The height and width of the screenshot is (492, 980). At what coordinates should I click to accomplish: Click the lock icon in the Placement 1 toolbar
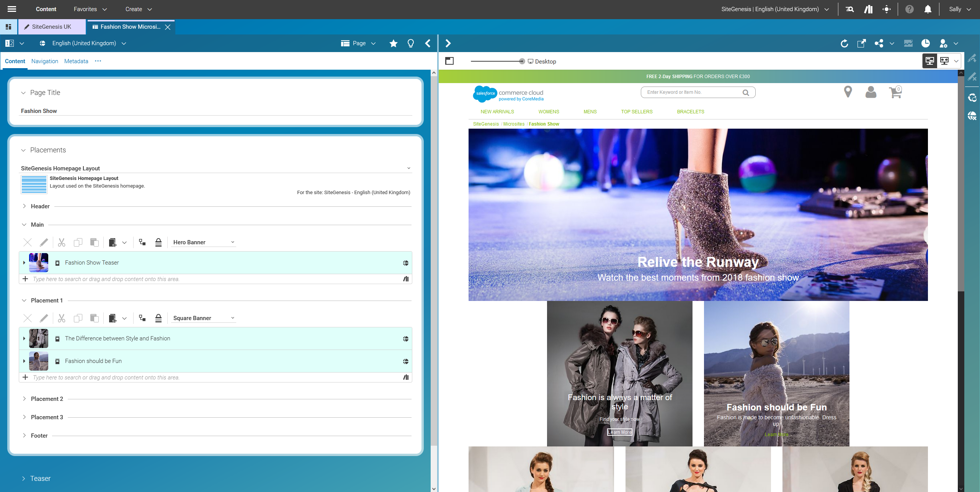coord(158,318)
